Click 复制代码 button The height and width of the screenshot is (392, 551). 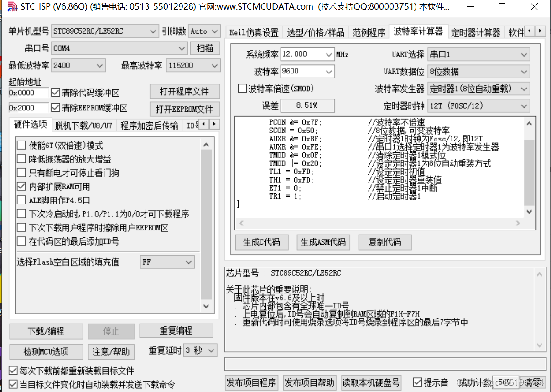[385, 242]
